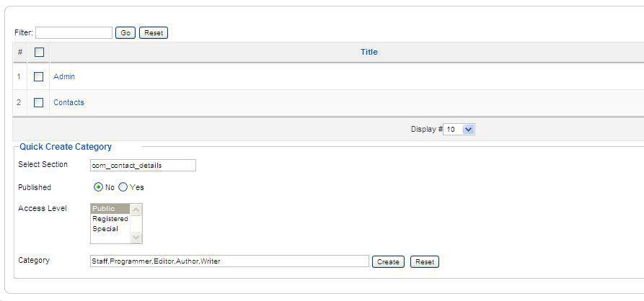Select the Yes radio for Published

(x=123, y=187)
